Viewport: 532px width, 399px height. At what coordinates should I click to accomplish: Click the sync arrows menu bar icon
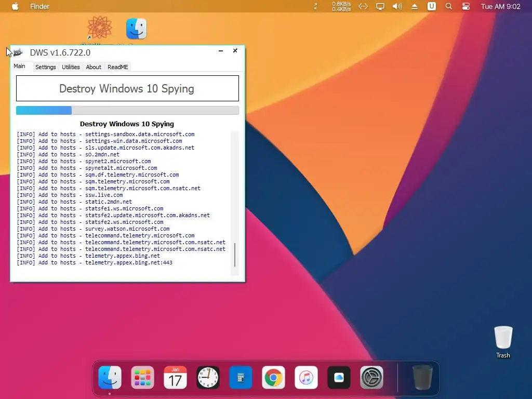point(315,6)
